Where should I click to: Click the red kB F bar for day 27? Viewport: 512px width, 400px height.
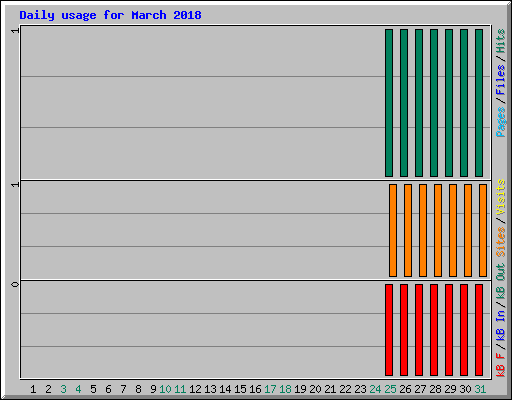click(x=419, y=330)
